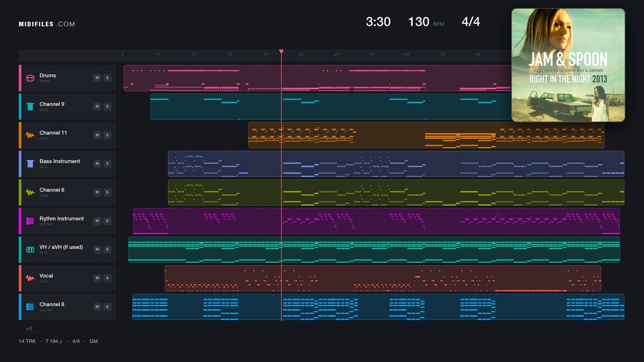This screenshot has height=362, width=644.
Task: Click the pink Drums MIDI clip
Action: click(x=317, y=78)
